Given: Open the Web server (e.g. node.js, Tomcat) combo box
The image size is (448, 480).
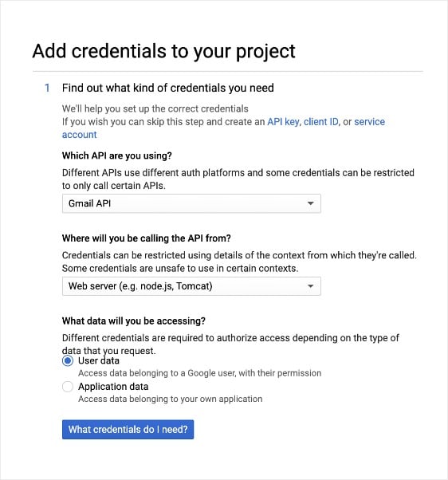Looking at the screenshot, I should (x=191, y=286).
